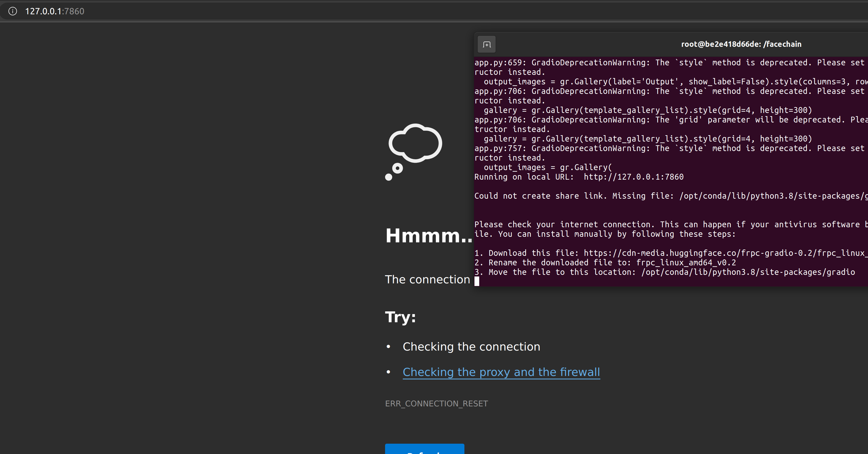The height and width of the screenshot is (454, 868).
Task: Open a new tab in the terminal window
Action: [487, 44]
